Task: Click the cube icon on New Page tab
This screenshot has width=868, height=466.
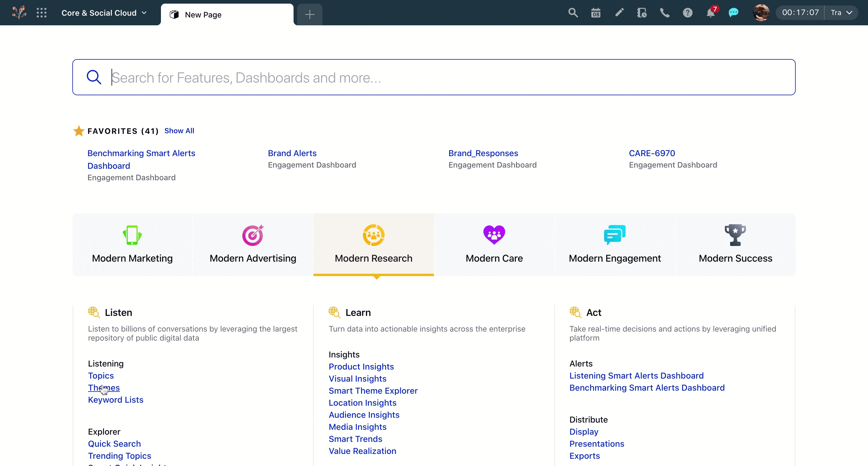Action: point(174,14)
